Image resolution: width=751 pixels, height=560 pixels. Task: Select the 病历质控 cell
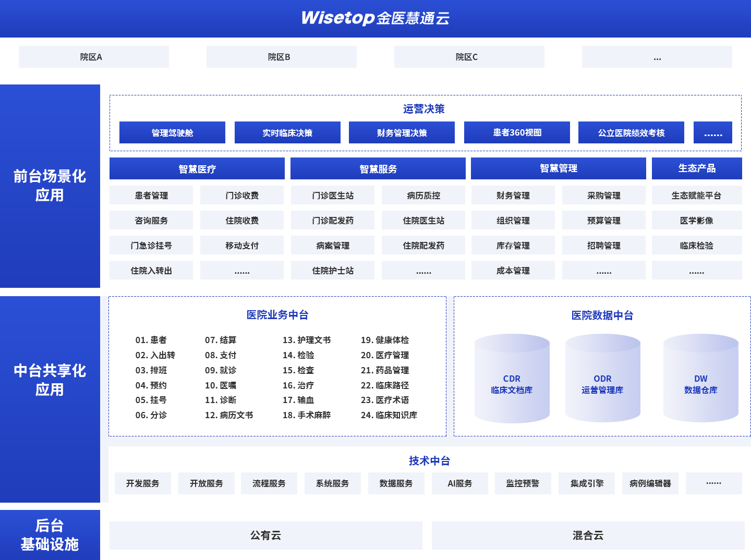tap(423, 195)
